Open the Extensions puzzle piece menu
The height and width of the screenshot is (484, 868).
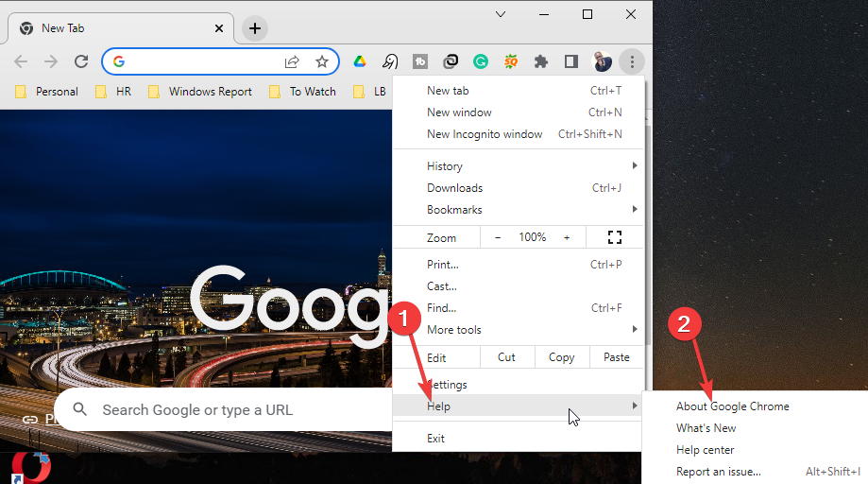(541, 61)
